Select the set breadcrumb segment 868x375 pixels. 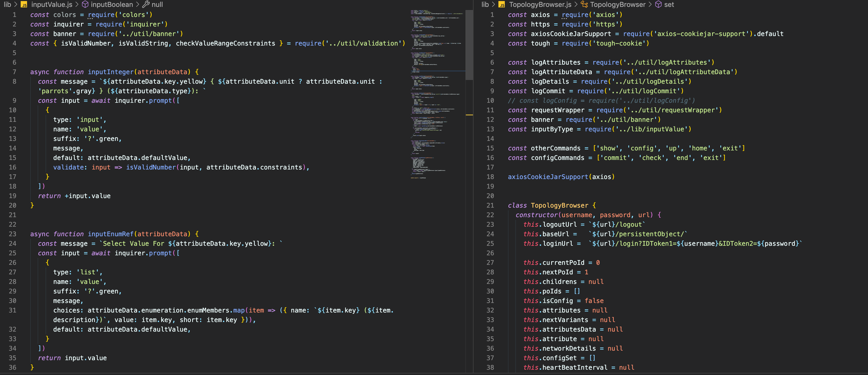[x=669, y=5]
